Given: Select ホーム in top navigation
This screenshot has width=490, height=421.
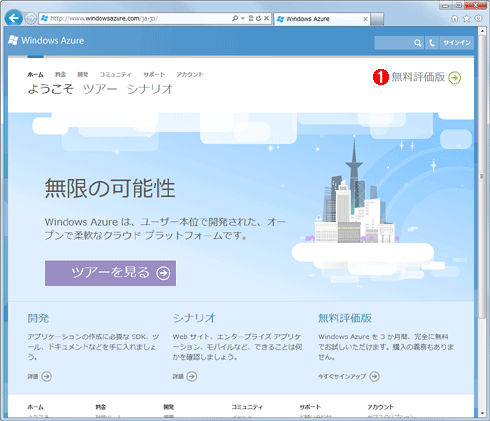Looking at the screenshot, I should [35, 74].
